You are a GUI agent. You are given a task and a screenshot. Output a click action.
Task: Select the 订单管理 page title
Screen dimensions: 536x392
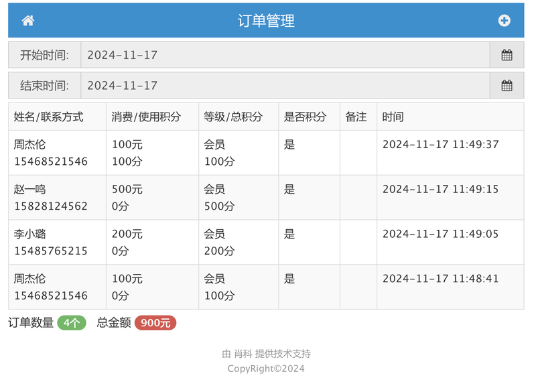(266, 21)
